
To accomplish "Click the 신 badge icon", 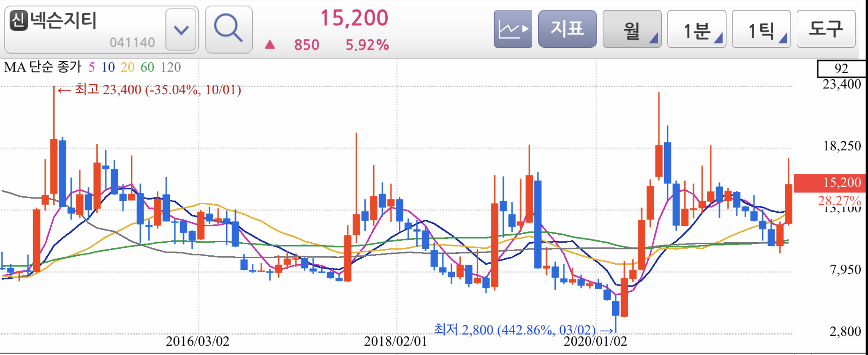I will 19,20.
